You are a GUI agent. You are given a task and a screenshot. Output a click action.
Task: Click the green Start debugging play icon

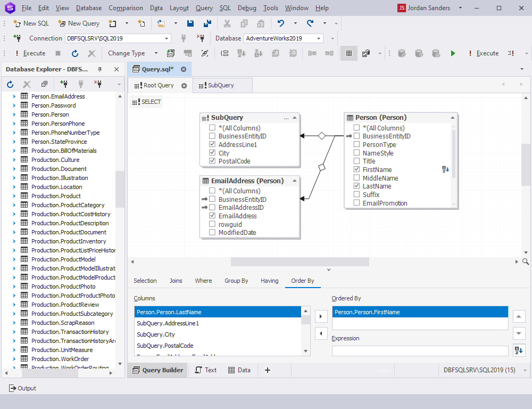453,53
